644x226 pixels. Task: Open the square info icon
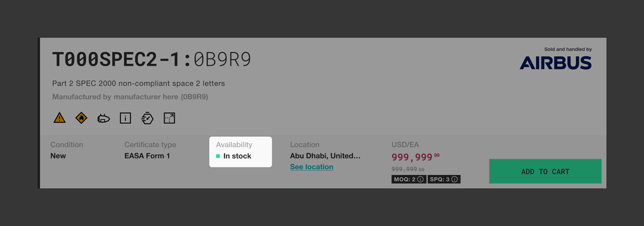coord(125,118)
